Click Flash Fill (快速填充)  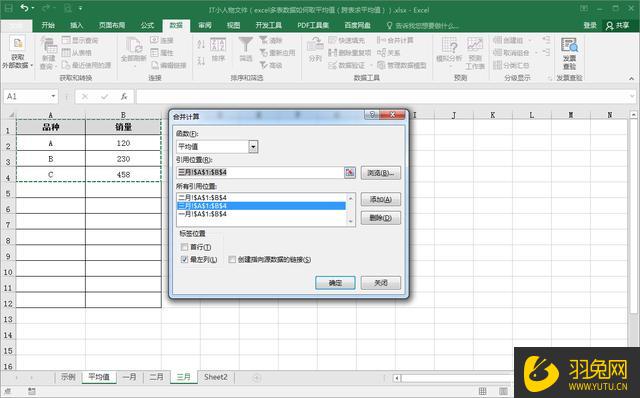(347, 40)
